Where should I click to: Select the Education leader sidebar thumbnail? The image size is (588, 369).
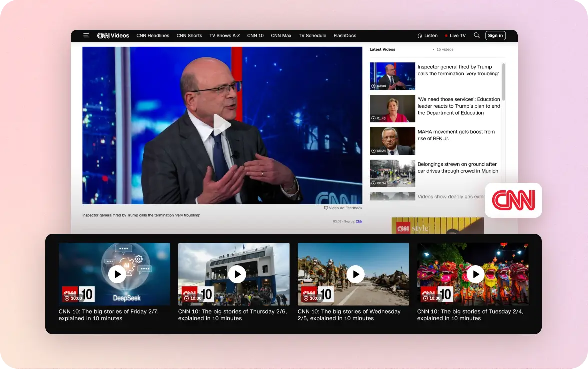392,108
